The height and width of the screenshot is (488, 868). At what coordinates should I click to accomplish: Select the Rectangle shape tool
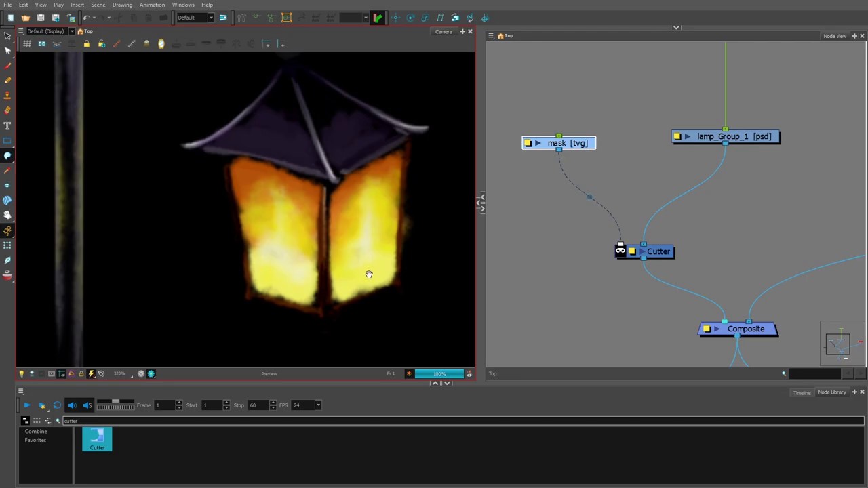7,140
